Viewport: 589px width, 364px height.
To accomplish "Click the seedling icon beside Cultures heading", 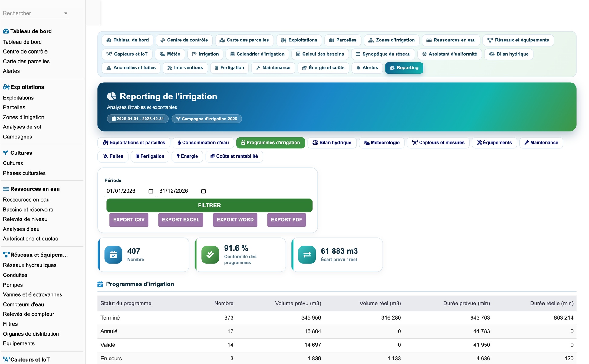I will 6,153.
